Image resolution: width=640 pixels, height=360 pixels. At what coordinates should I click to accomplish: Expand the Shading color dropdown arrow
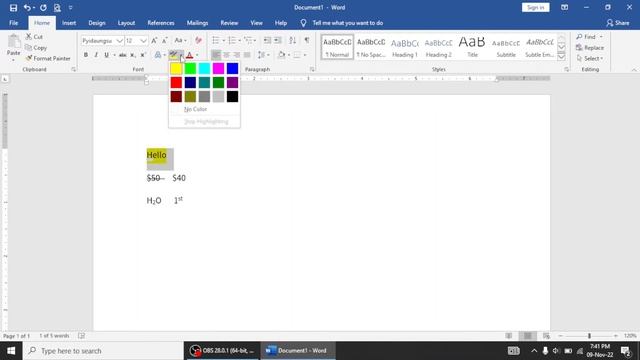click(289, 55)
